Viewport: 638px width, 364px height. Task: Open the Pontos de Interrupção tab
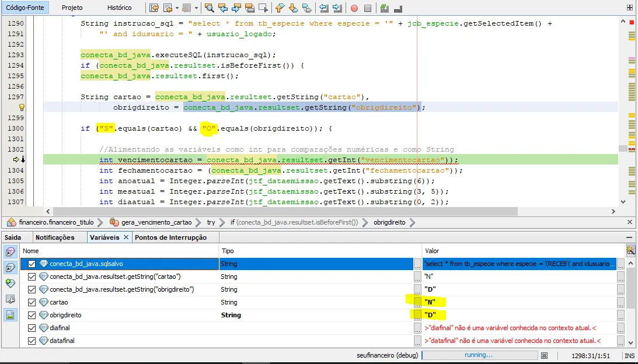[x=170, y=237]
